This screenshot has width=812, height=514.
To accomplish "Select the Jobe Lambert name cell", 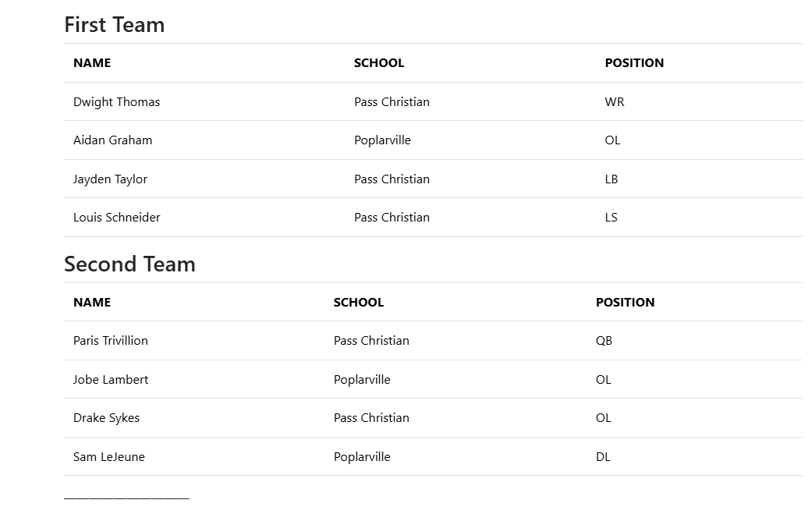I will (x=110, y=380).
